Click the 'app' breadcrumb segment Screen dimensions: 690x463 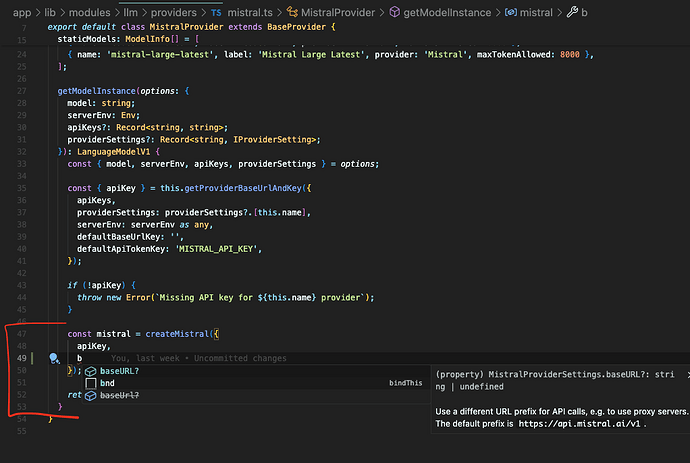click(22, 13)
